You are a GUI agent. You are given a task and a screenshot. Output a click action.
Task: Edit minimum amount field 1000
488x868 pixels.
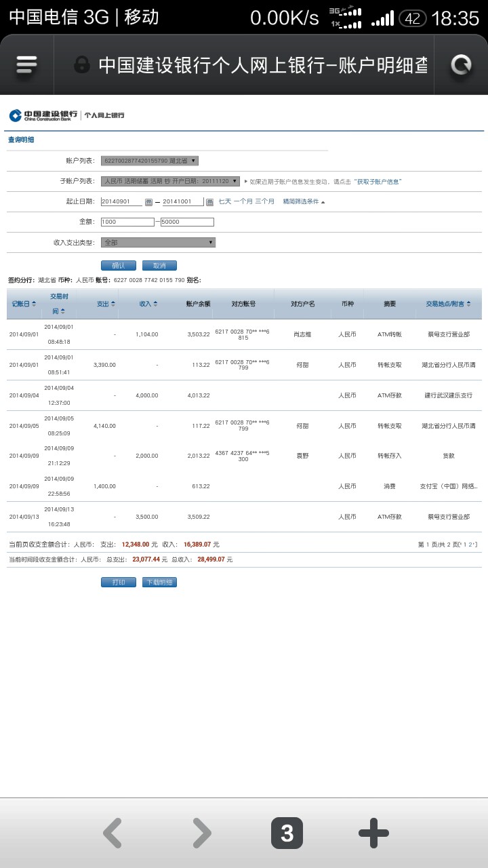click(127, 222)
